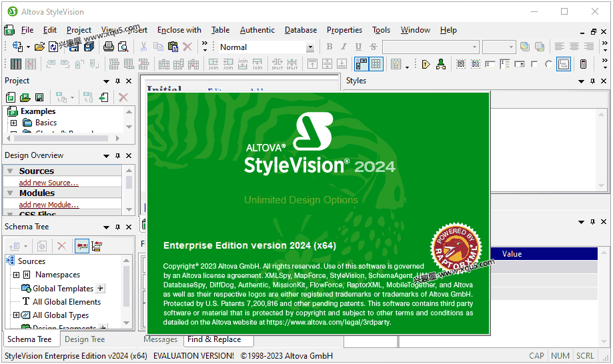Click the Underline formatting button
613x364 pixels.
tap(358, 47)
